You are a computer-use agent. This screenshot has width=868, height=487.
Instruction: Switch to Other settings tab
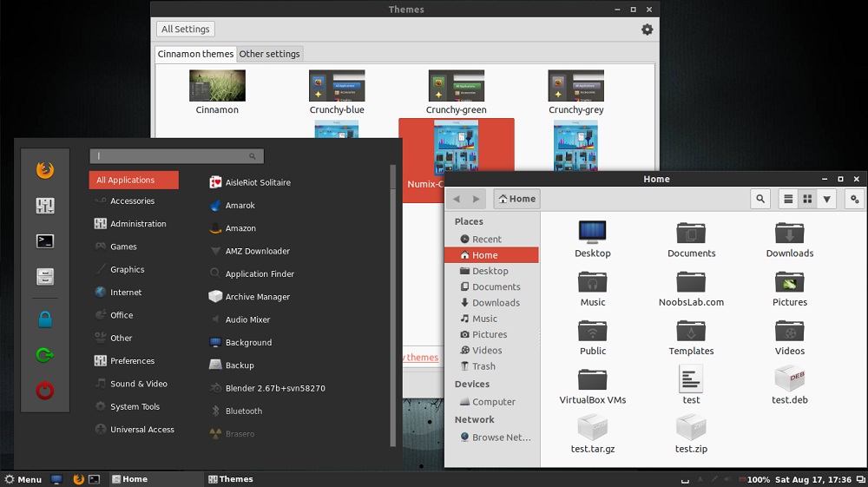point(270,54)
